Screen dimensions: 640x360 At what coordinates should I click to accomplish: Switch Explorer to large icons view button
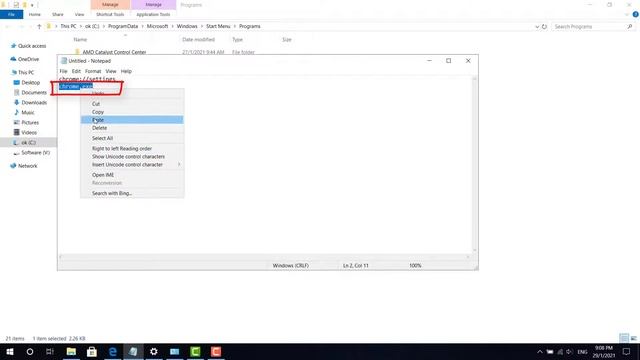click(633, 338)
